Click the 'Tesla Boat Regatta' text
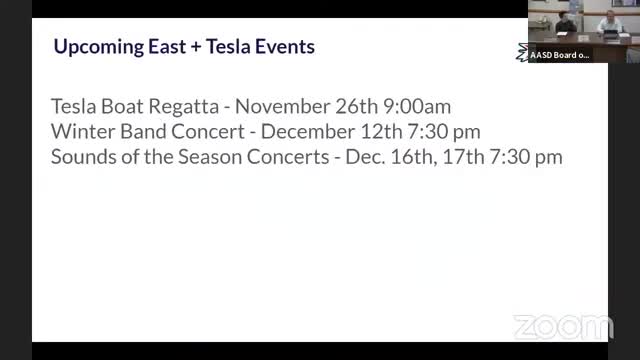640x360 pixels. pyautogui.click(x=135, y=107)
